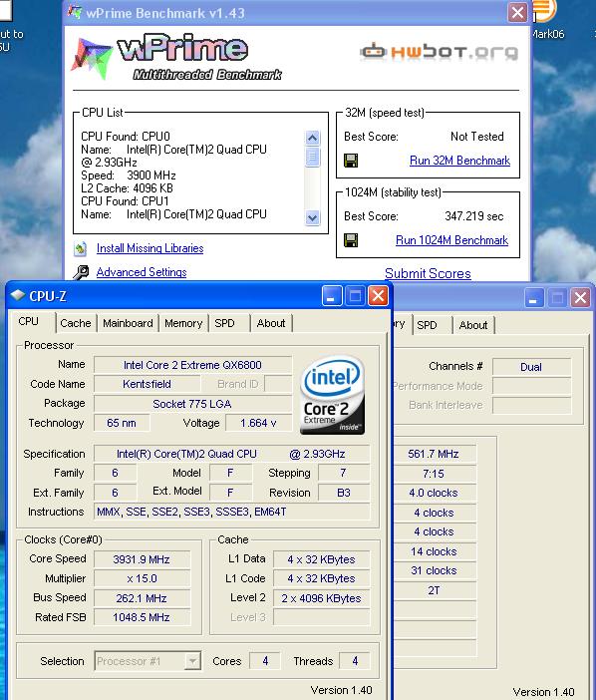Click the Revision value B3
Screen dimensions: 596x700
(x=344, y=493)
